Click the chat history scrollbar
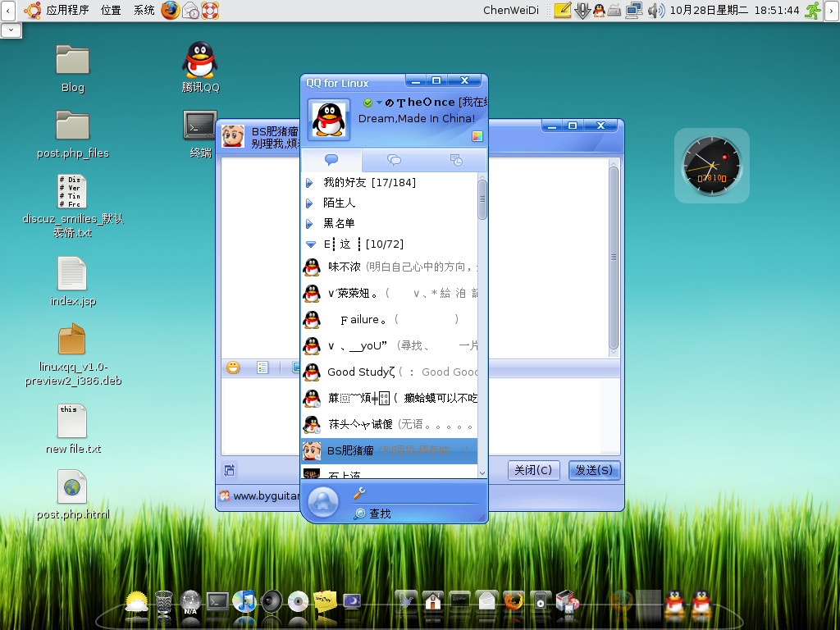The image size is (840, 630). pyautogui.click(x=614, y=257)
